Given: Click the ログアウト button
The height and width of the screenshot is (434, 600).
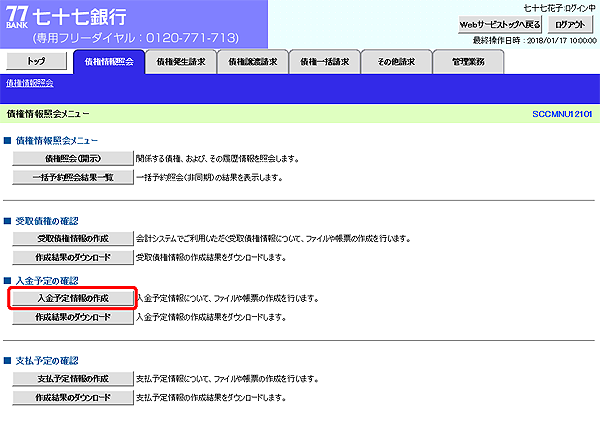Looking at the screenshot, I should 570,25.
